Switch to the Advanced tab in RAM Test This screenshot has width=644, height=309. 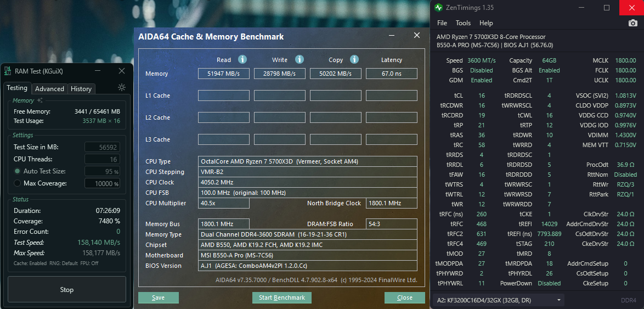point(49,89)
